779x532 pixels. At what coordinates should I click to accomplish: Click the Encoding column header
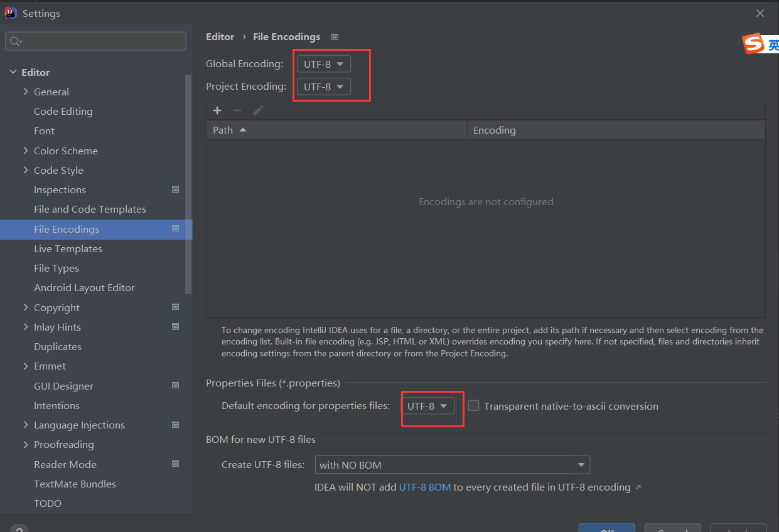(x=616, y=130)
